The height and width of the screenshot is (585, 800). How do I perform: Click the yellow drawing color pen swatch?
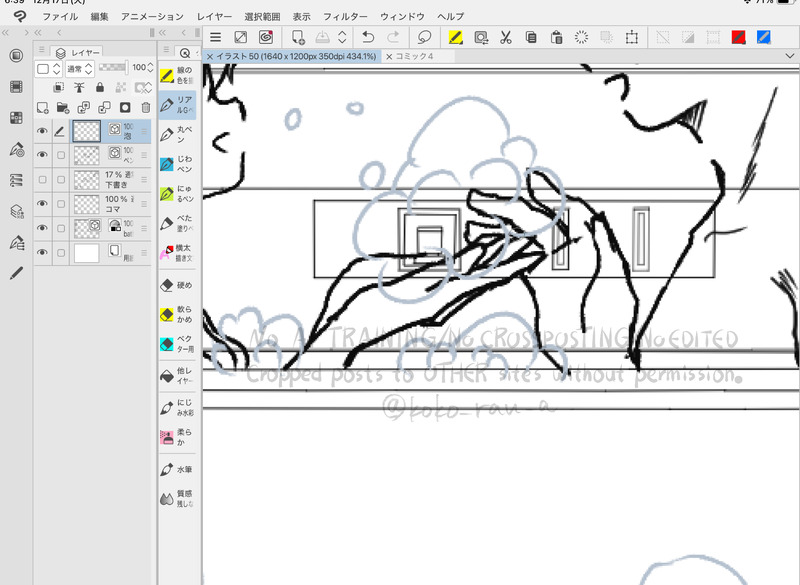(455, 37)
